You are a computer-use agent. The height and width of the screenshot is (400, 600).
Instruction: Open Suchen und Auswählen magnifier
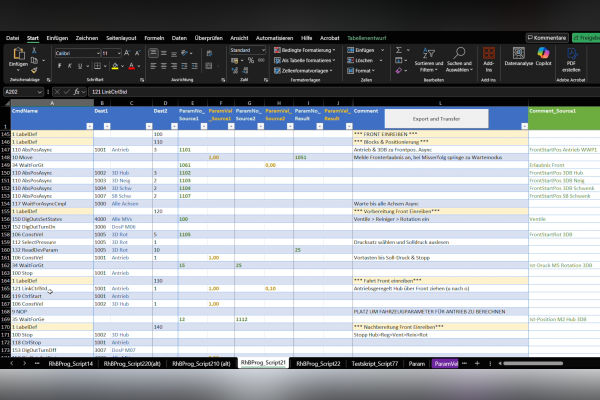pyautogui.click(x=459, y=55)
